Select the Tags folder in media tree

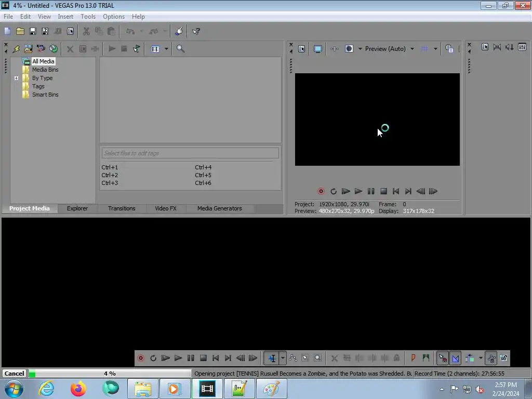(x=38, y=86)
